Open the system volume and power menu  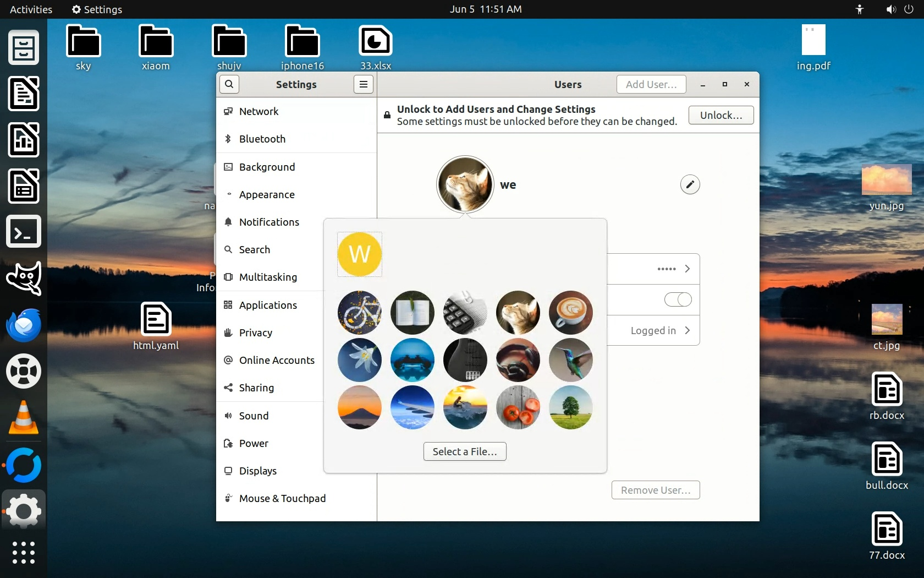(899, 9)
